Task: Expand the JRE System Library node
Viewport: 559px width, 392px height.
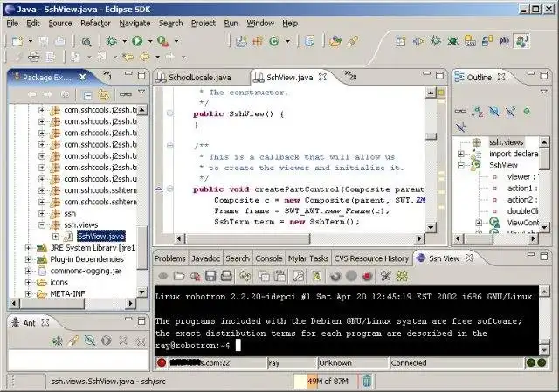Action: [x=30, y=248]
